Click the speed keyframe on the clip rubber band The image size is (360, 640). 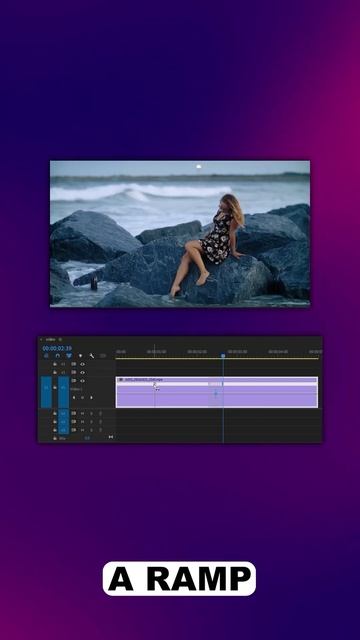click(216, 393)
